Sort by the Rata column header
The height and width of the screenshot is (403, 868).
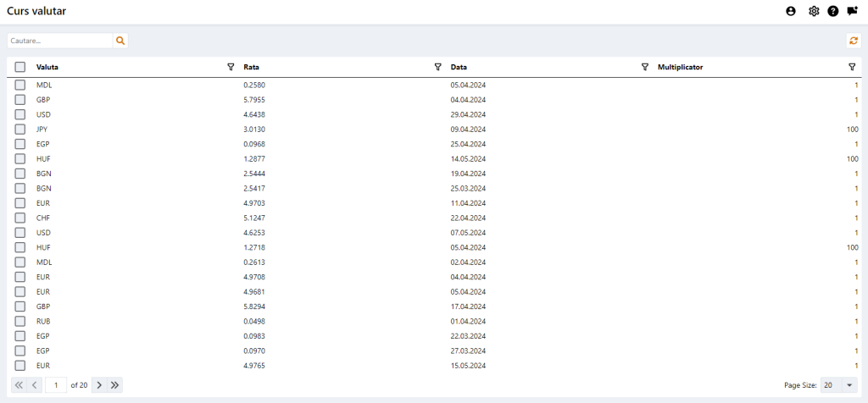pos(251,67)
